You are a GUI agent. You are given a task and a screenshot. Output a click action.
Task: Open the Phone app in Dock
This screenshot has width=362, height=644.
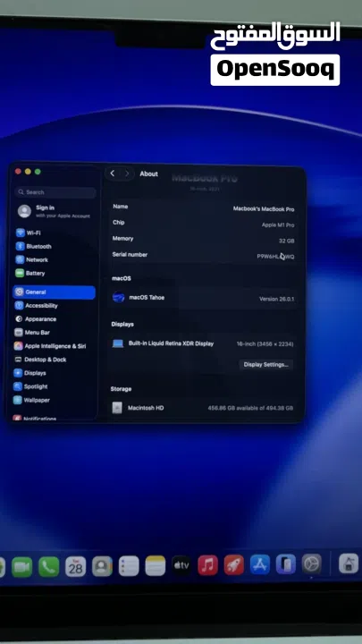[49, 567]
